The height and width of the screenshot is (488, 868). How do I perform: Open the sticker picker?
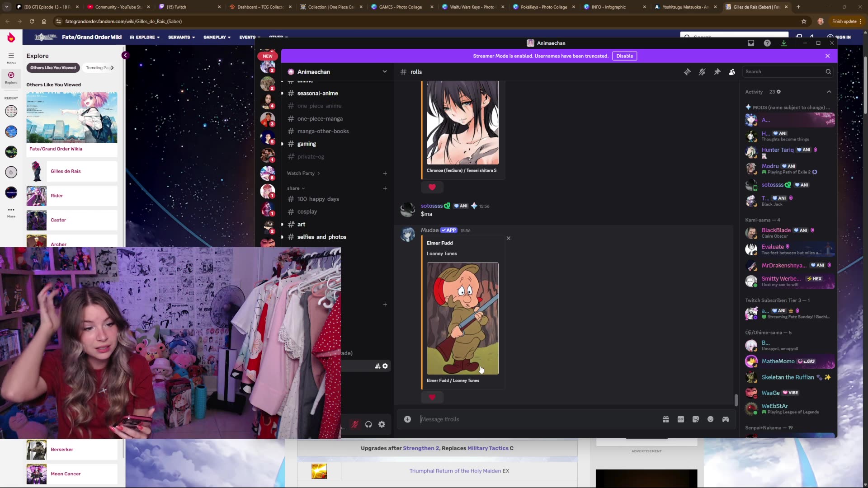(695, 419)
